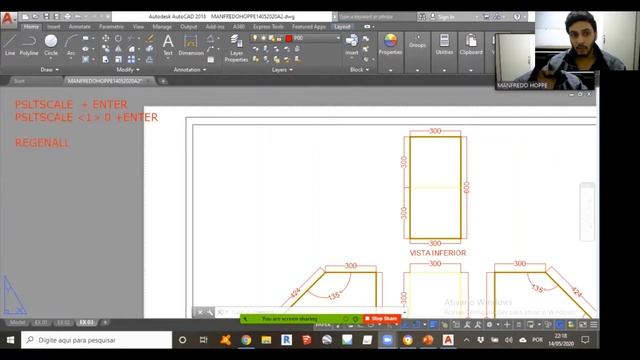This screenshot has height=360, width=640.
Task: Click the Windows Start button
Action: tap(10, 340)
